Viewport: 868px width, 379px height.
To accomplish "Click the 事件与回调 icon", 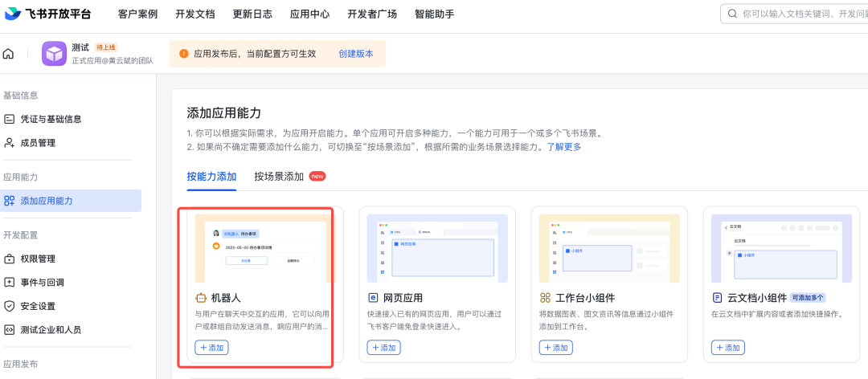I will point(9,282).
